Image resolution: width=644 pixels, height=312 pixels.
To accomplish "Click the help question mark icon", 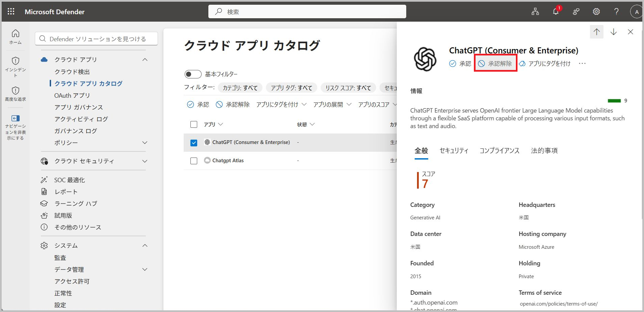I will (x=617, y=11).
